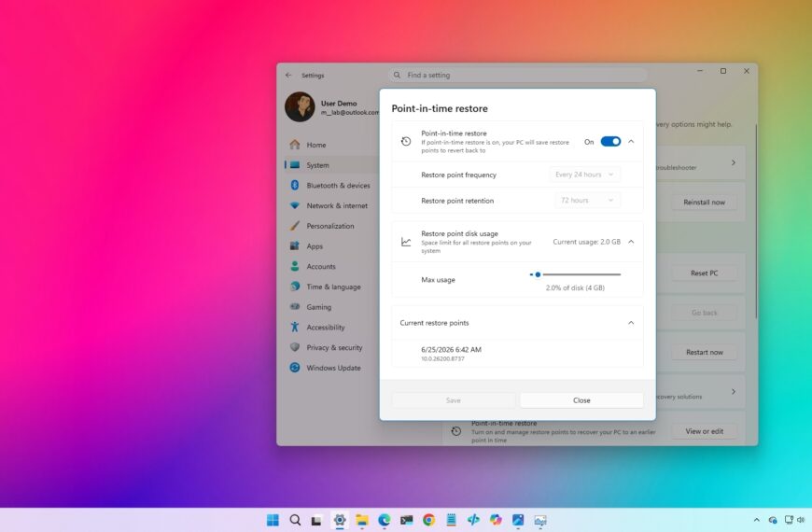Click Settings gear icon on taskbar
The height and width of the screenshot is (532, 812).
pyautogui.click(x=340, y=520)
